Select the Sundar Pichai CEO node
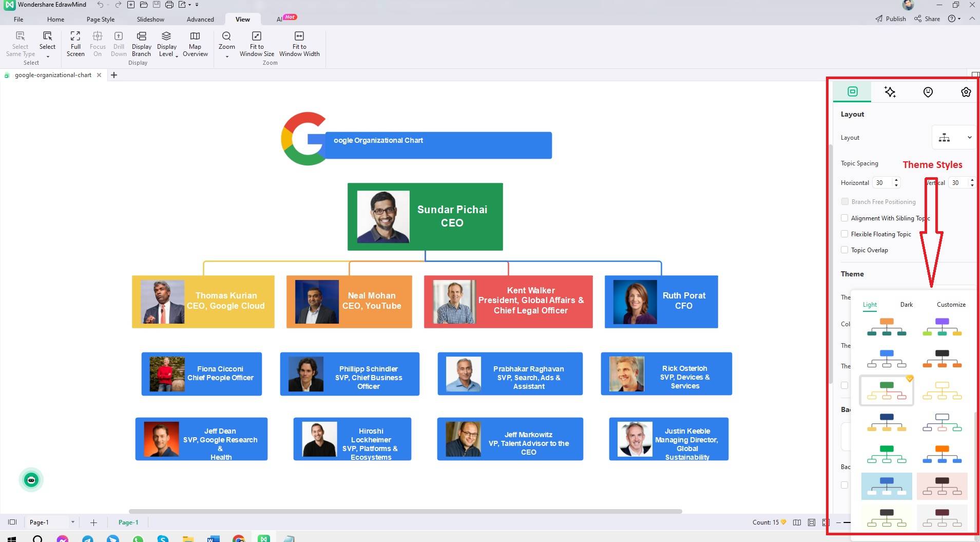This screenshot has width=980, height=542. click(425, 217)
